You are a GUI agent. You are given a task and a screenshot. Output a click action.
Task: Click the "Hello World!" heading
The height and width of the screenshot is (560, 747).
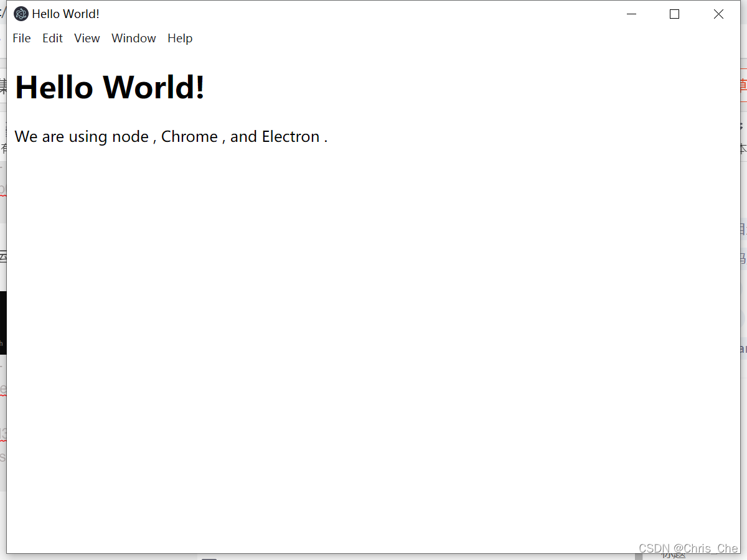click(110, 87)
